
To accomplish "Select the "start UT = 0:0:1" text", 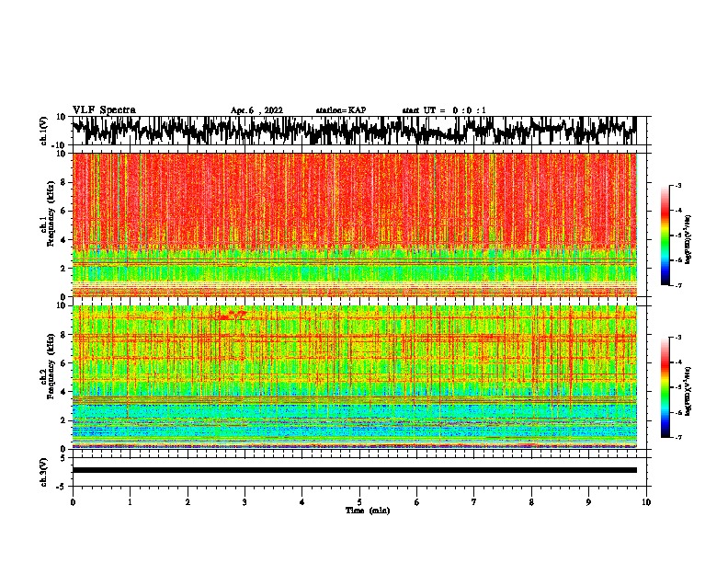I will [x=444, y=110].
